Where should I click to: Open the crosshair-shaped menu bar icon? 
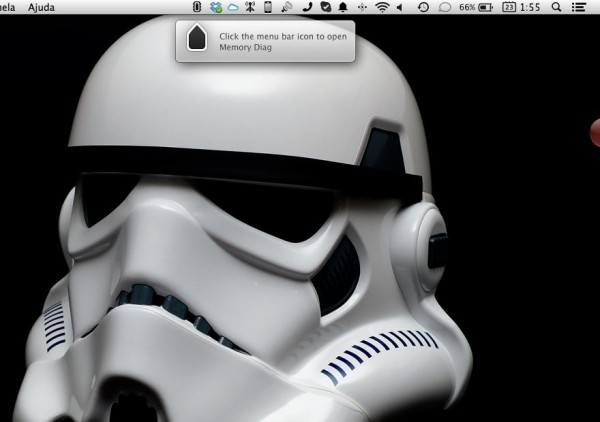[362, 7]
